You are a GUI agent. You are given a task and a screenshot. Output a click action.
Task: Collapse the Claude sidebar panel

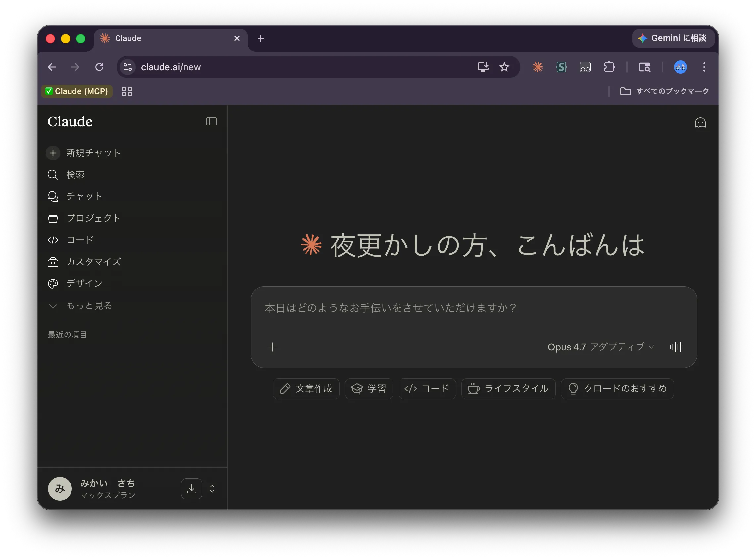pos(212,121)
